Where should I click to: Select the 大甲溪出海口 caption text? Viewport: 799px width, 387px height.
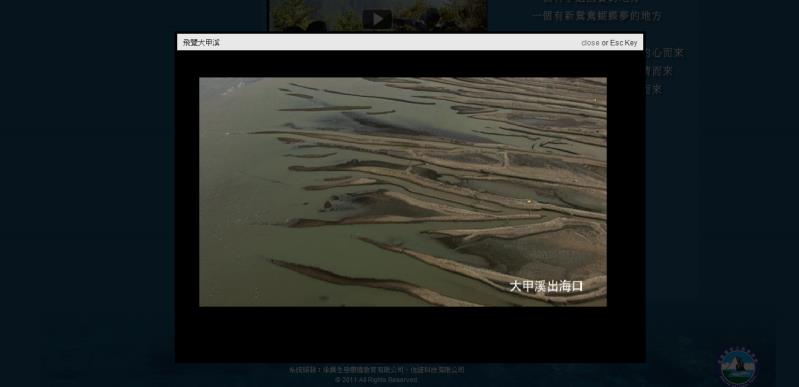click(x=546, y=286)
